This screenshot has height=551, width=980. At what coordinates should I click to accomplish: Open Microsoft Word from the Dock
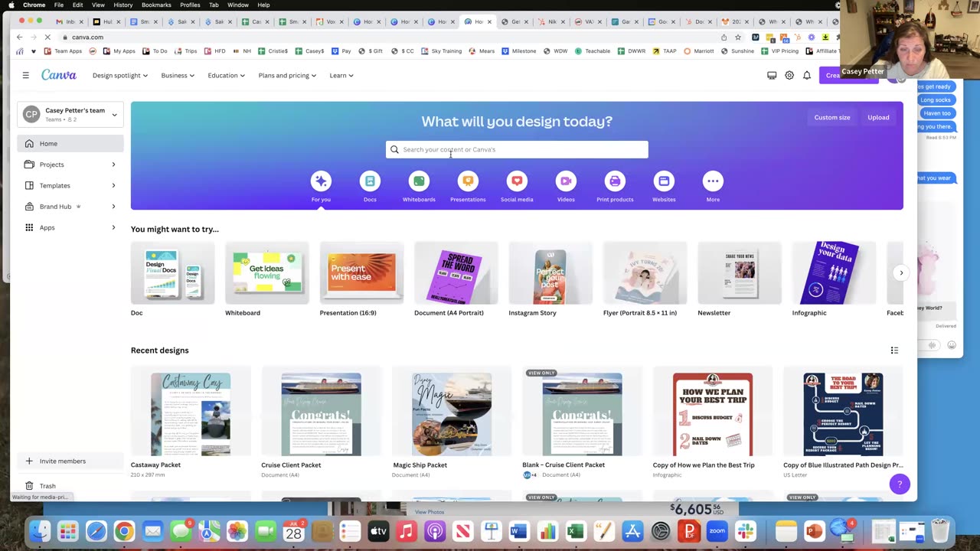[x=519, y=530]
